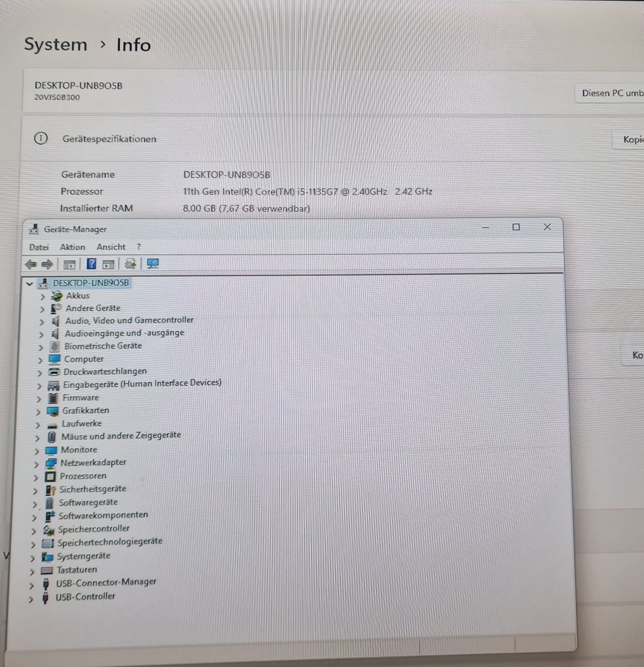
Task: Click the Prozessoren square chip icon
Action: tap(50, 476)
